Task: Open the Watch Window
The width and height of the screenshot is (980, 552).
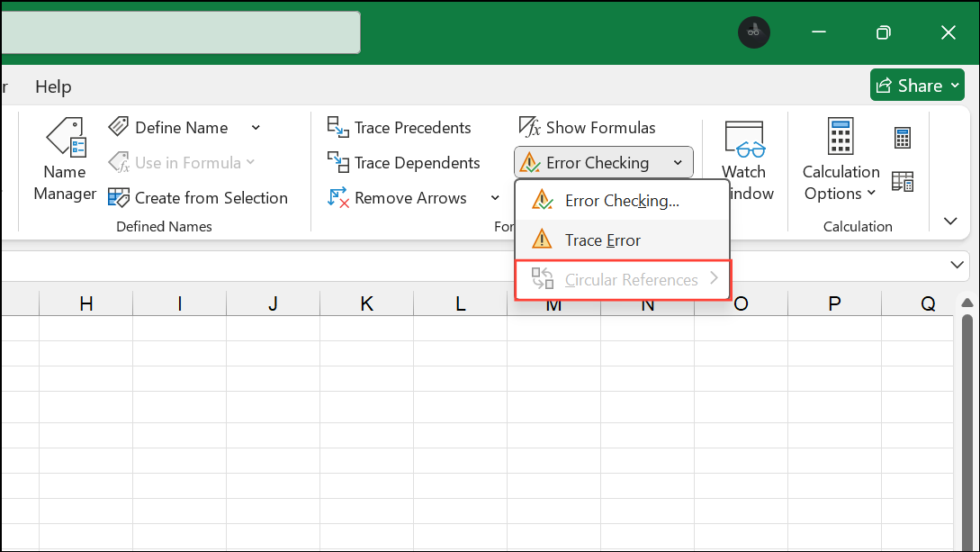Action: [744, 159]
